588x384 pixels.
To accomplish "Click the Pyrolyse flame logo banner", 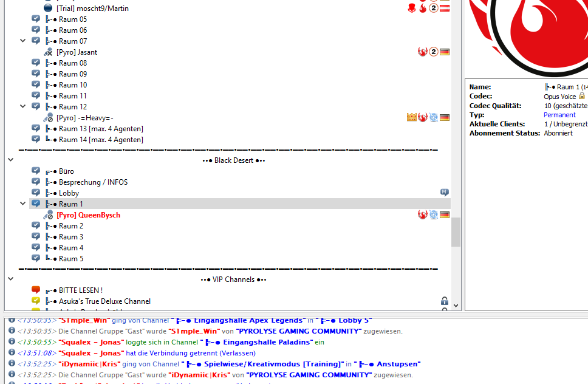I will (527, 38).
